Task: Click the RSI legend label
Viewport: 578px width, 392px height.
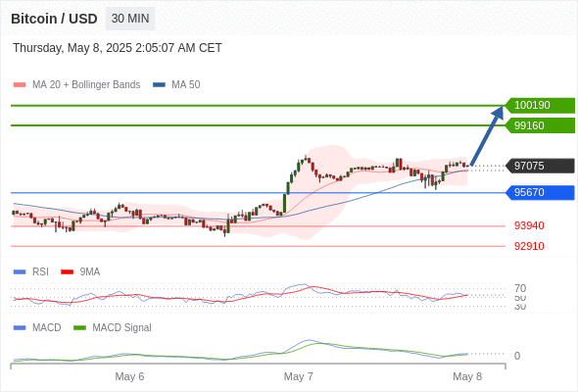Action: [40, 272]
